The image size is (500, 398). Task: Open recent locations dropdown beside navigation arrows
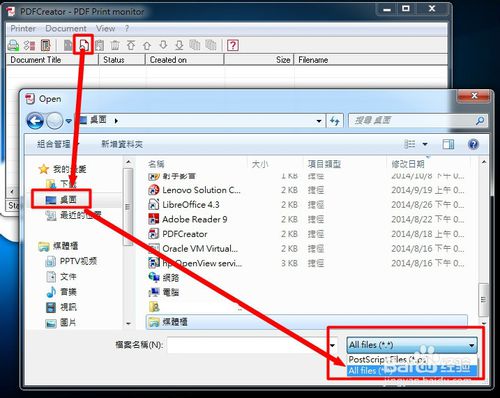68,121
